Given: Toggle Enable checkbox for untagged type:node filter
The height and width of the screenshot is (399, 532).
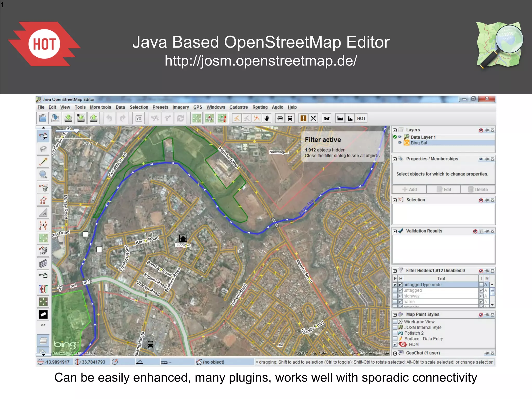Looking at the screenshot, I should tap(395, 285).
